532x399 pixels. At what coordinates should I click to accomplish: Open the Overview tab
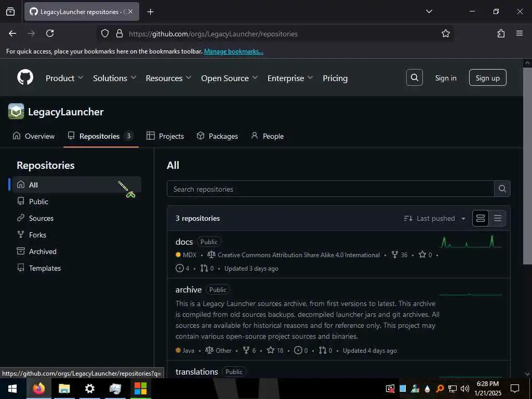click(34, 136)
